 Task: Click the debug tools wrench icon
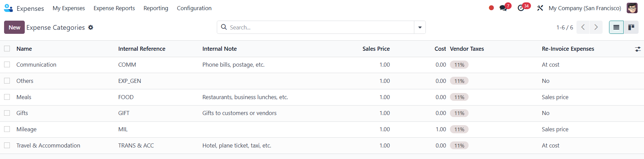[x=540, y=8]
